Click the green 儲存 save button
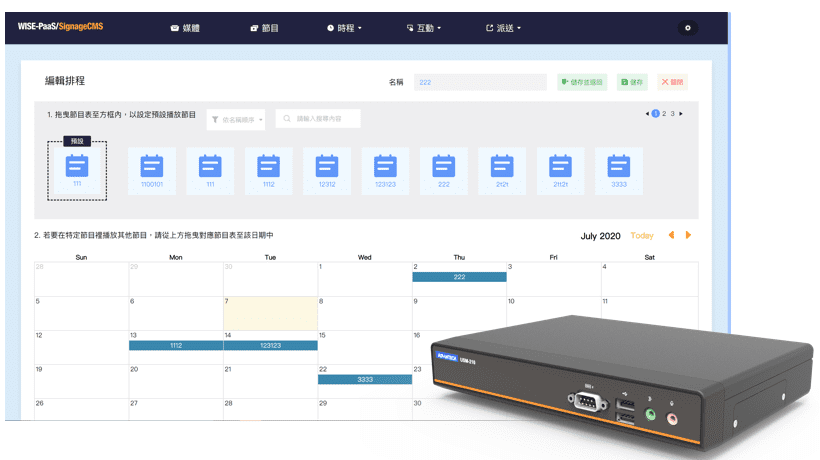This screenshot has width=820, height=460. click(x=632, y=83)
